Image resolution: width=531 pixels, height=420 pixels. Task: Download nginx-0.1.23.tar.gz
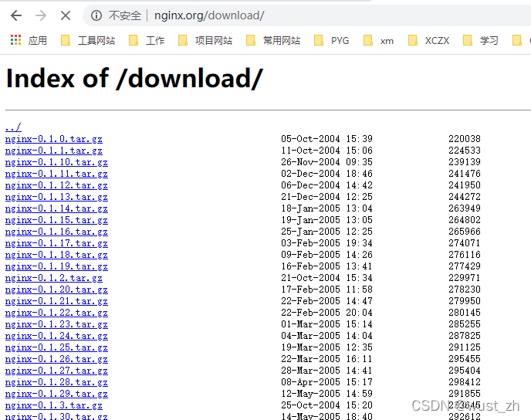[56, 324]
